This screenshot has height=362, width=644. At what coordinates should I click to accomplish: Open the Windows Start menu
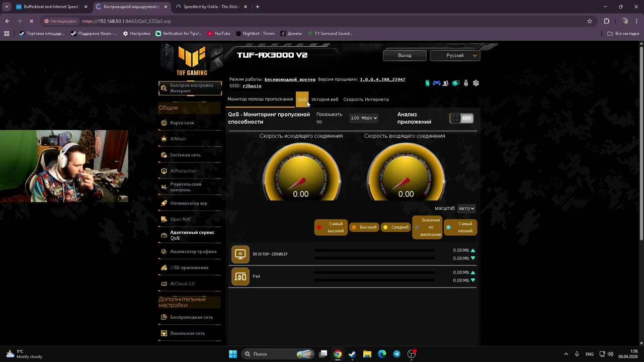[x=233, y=354]
